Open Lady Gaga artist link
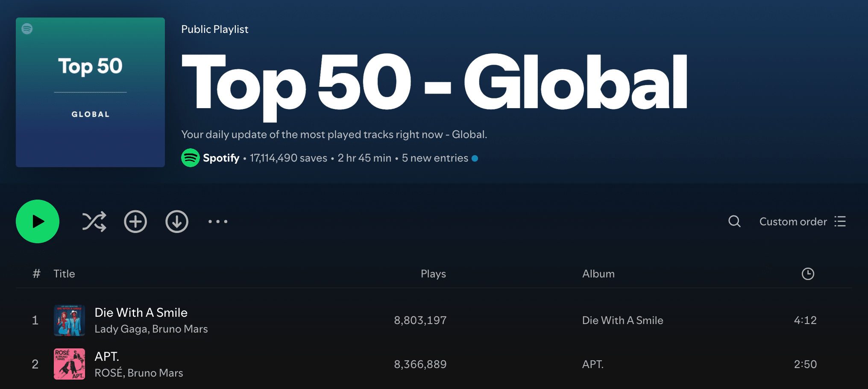 (x=121, y=329)
